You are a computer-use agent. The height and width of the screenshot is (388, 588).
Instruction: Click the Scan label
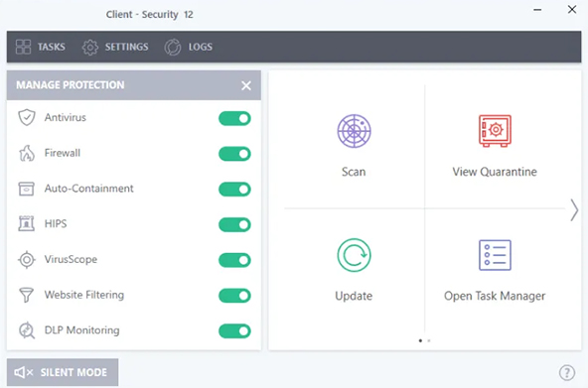click(354, 172)
